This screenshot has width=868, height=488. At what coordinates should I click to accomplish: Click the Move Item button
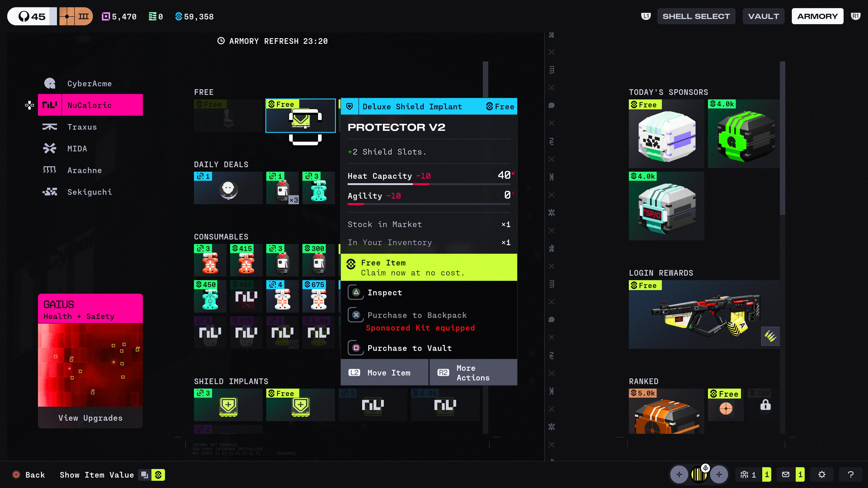384,372
